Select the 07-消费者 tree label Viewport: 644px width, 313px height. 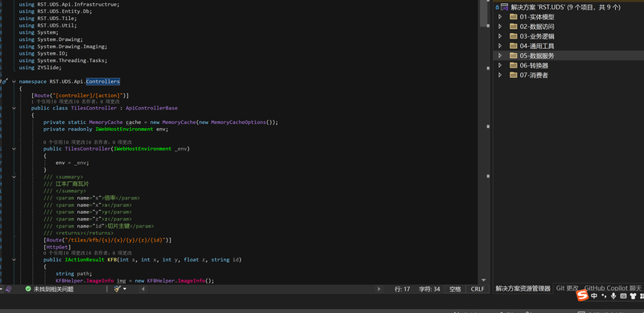pyautogui.click(x=534, y=75)
